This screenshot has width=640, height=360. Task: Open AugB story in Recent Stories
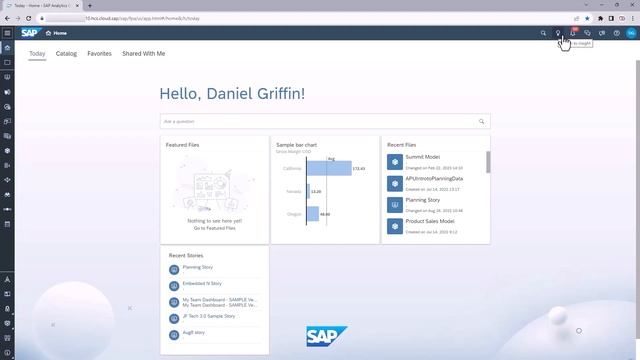193,332
